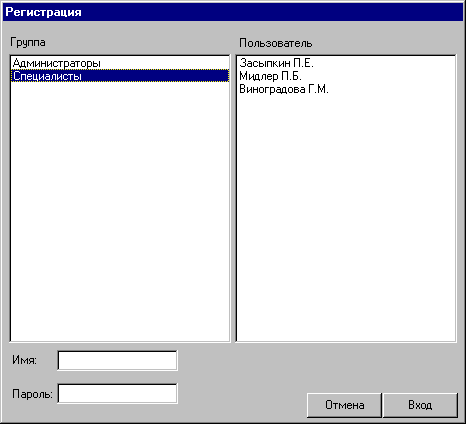The width and height of the screenshot is (466, 424).
Task: Click the Пароль: label
Action: coord(32,394)
